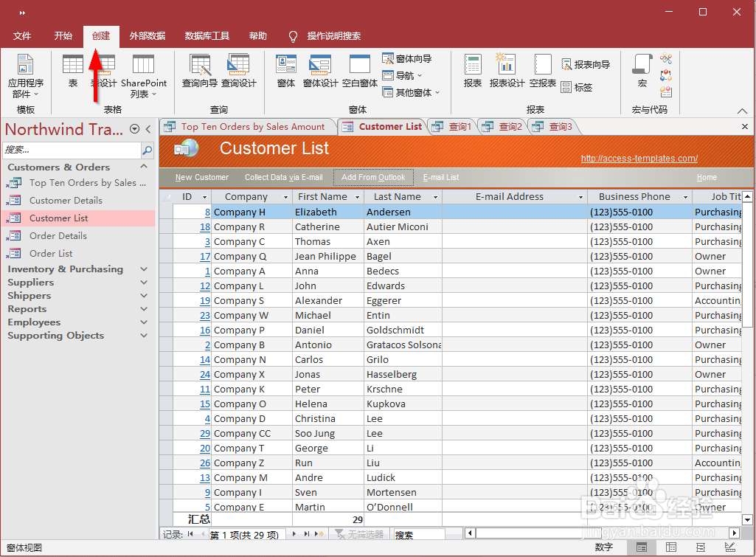Expand the Suppliers group
The height and width of the screenshot is (557, 756).
click(144, 282)
